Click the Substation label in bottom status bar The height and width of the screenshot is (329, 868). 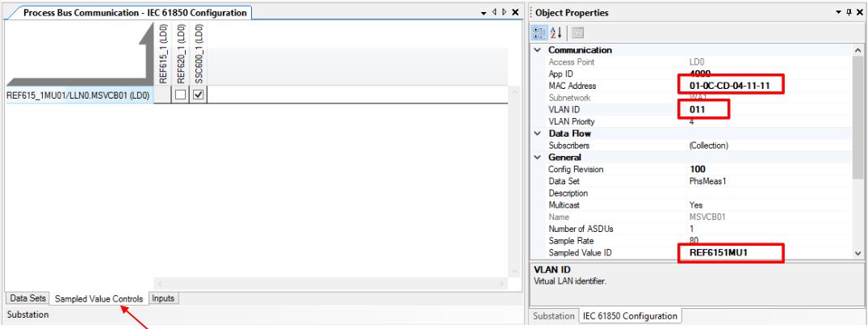pos(27,314)
